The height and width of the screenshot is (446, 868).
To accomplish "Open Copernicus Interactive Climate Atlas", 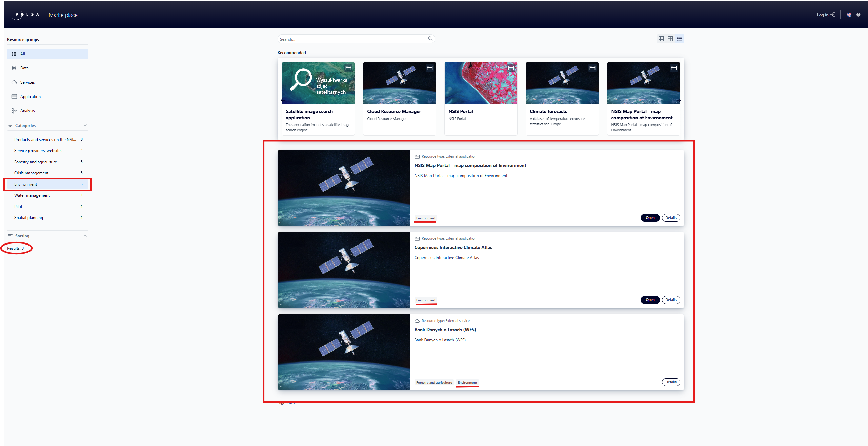I will point(650,300).
